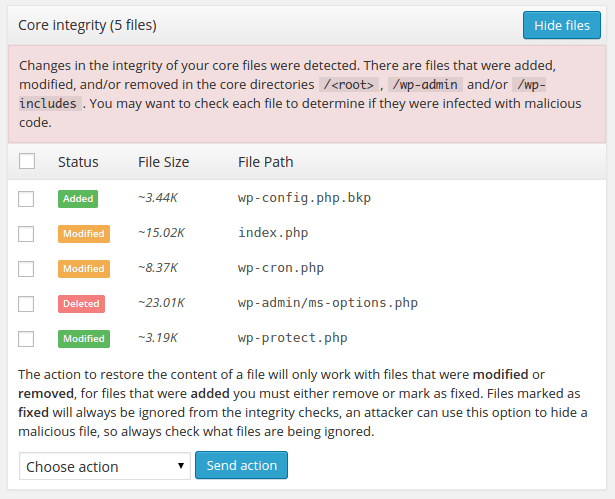This screenshot has height=499, width=615.
Task: Click the orange Modified badge for index.php
Action: [84, 234]
